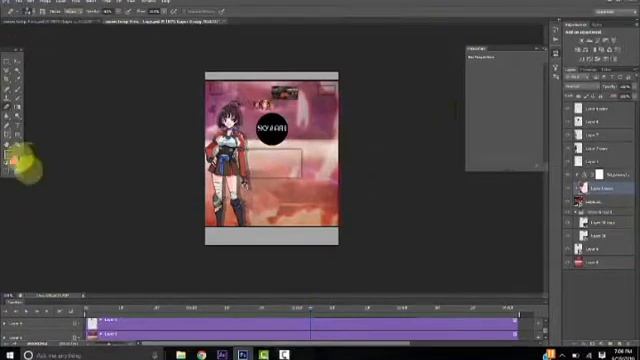This screenshot has height=360, width=640.
Task: Add a Hue/Saturation adjustment
Action: [578, 50]
